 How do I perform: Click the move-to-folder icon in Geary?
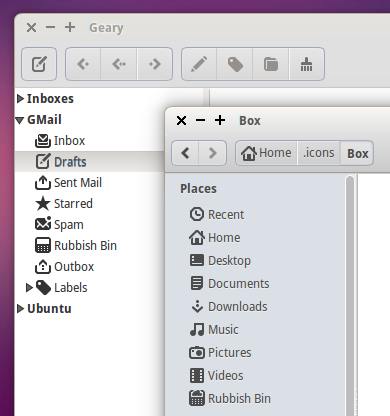[271, 64]
